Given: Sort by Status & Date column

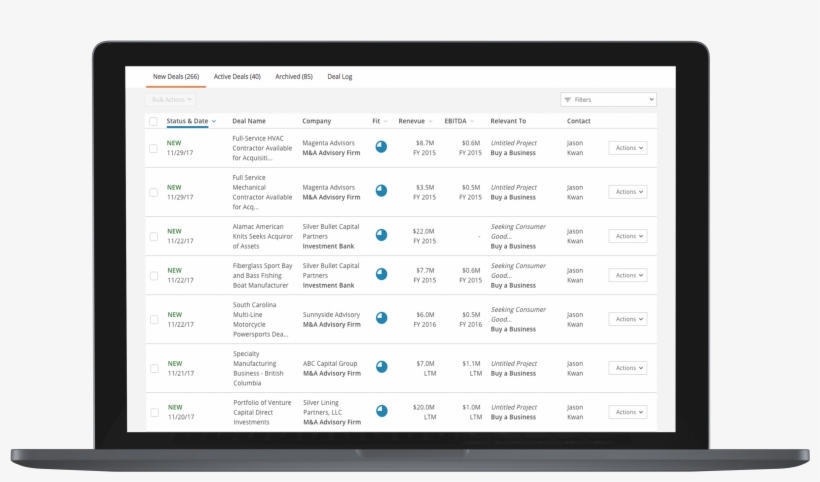Looking at the screenshot, I should click(x=191, y=121).
